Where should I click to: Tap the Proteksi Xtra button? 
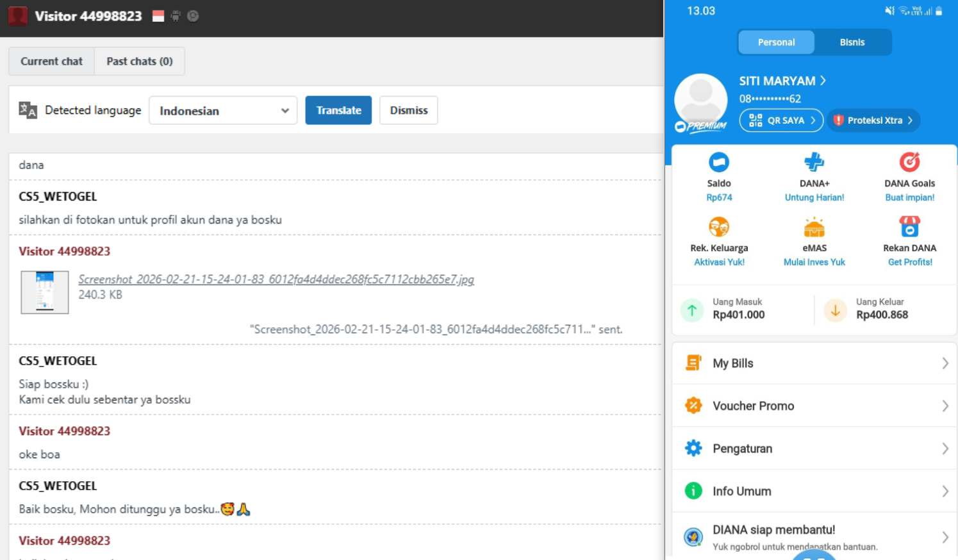[x=873, y=120]
